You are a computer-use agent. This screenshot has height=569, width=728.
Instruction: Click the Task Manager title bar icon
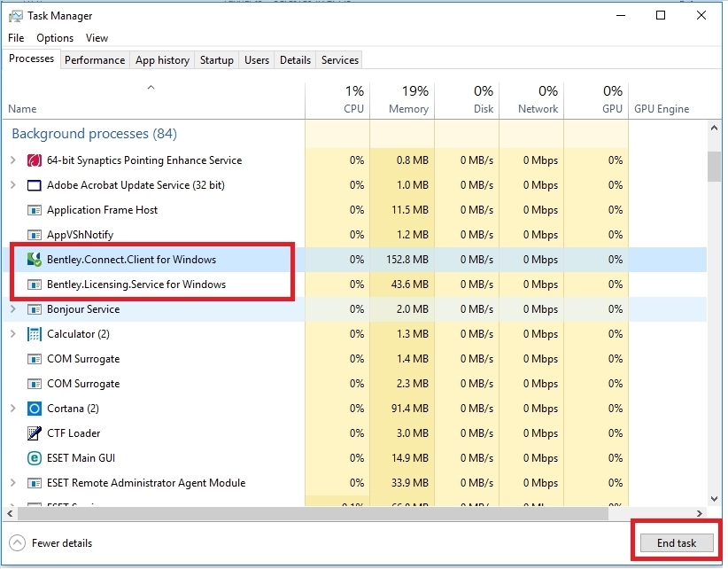coord(15,16)
